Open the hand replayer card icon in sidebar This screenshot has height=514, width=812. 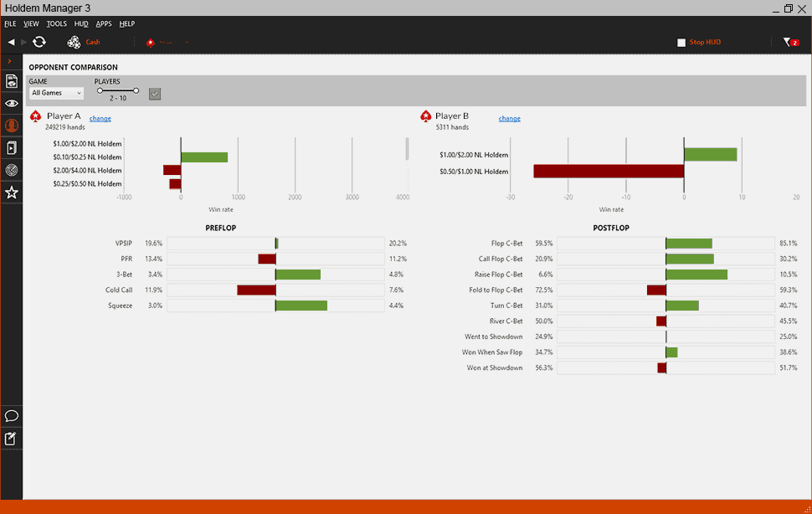pos(12,148)
